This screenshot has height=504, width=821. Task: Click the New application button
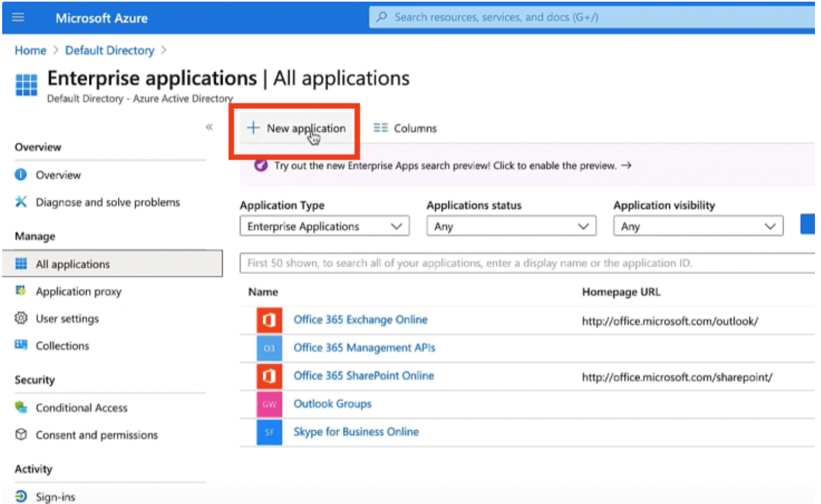coord(297,128)
